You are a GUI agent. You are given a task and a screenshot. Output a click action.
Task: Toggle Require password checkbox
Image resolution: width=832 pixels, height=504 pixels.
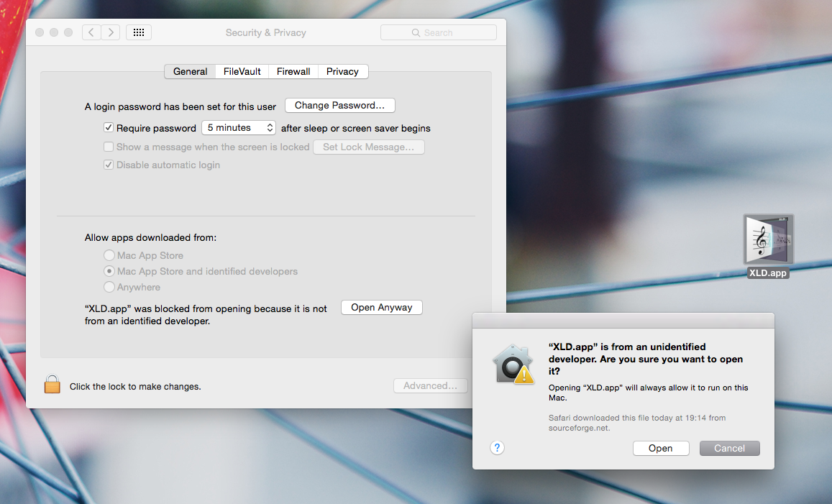point(109,128)
